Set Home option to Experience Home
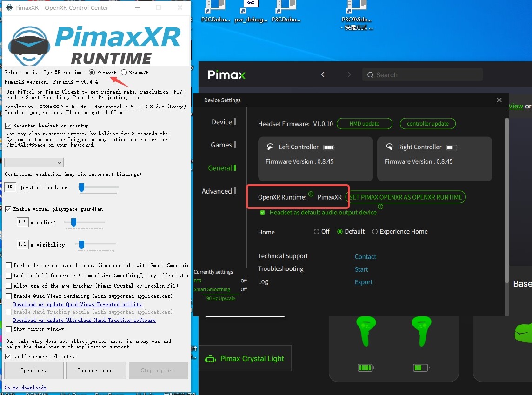The image size is (532, 395). 374,231
